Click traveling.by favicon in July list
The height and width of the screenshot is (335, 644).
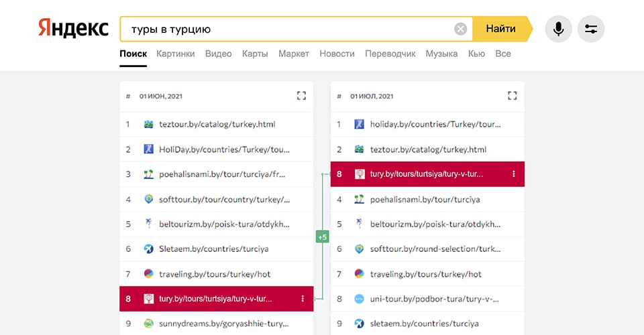click(x=360, y=274)
